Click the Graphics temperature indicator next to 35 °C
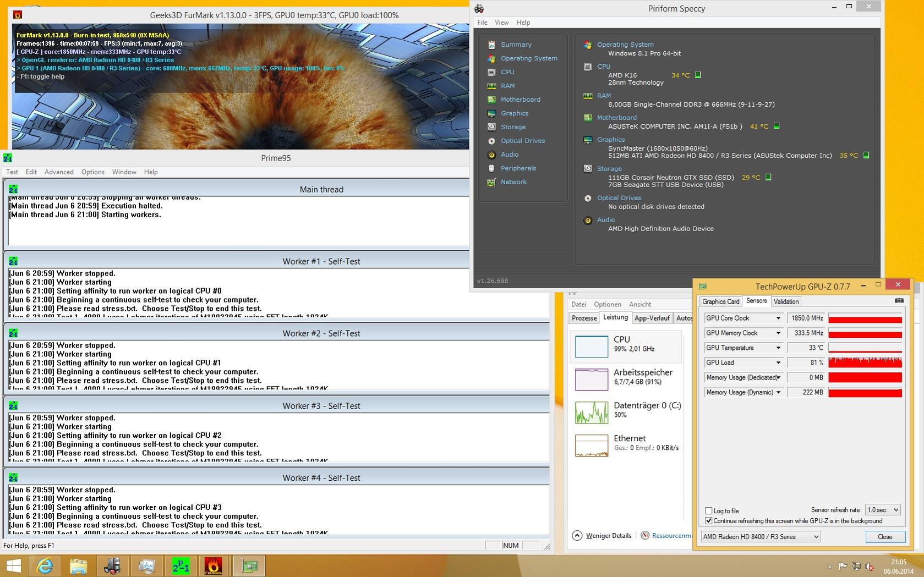924x577 pixels. point(866,155)
